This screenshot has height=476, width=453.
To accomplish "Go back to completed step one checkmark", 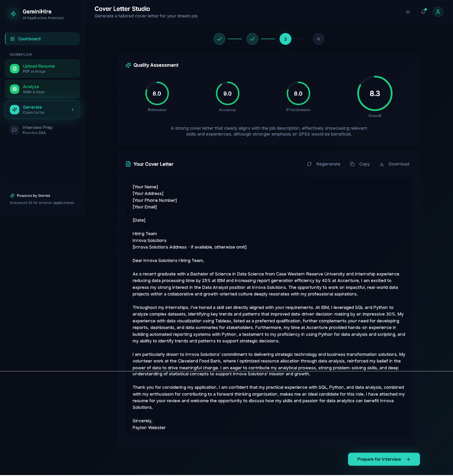I will coord(219,39).
